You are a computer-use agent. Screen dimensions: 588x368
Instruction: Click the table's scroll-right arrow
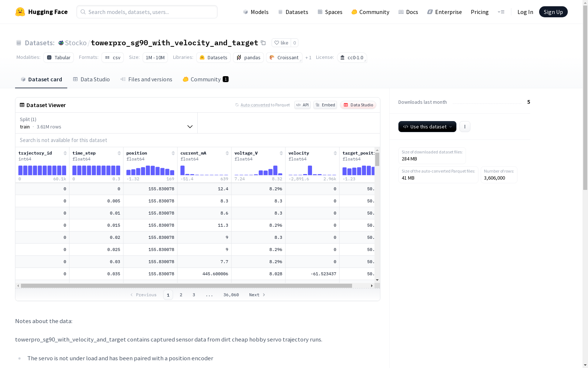(x=372, y=286)
